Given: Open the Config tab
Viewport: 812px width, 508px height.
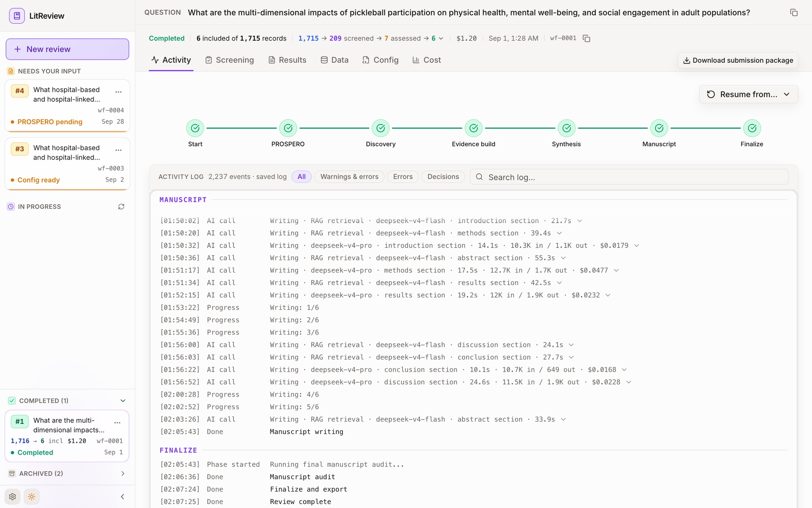Looking at the screenshot, I should pos(380,60).
